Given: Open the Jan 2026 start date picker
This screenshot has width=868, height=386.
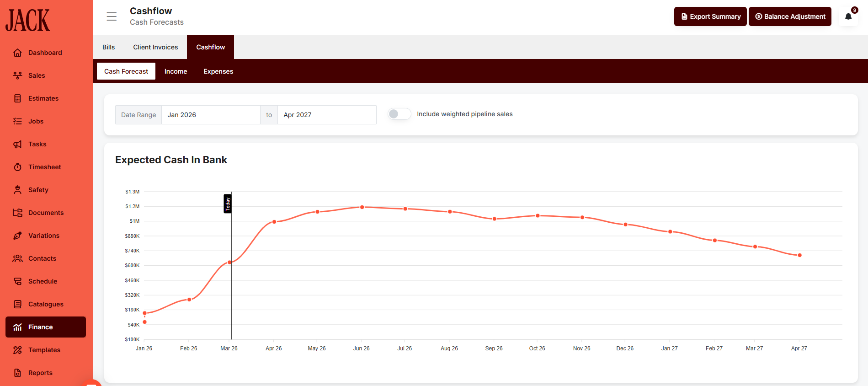Looking at the screenshot, I should point(211,115).
